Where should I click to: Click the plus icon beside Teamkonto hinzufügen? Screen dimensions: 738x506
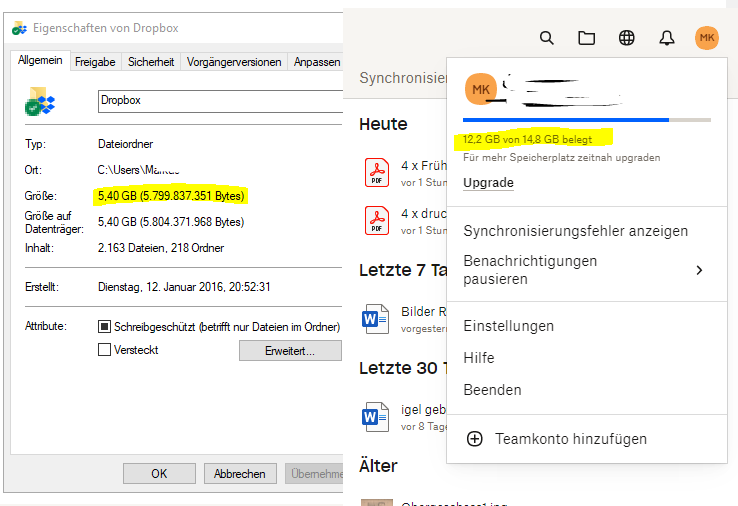point(475,439)
